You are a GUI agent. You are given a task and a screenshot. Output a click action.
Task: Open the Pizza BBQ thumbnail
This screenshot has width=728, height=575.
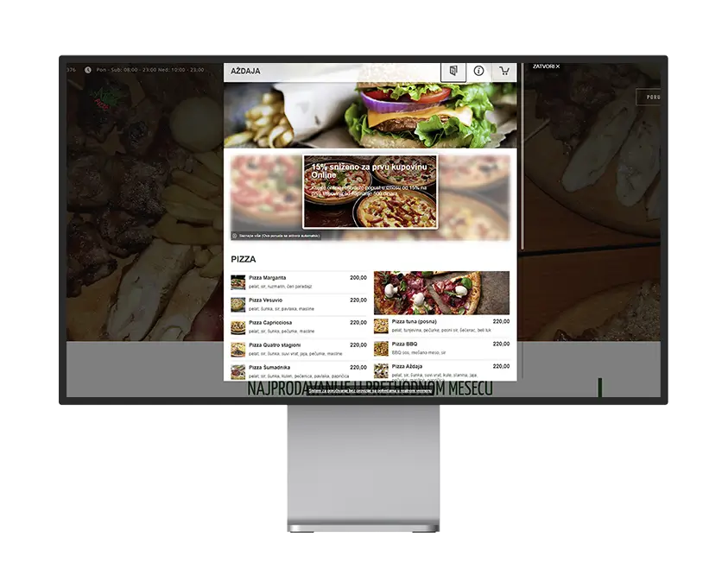coord(381,348)
